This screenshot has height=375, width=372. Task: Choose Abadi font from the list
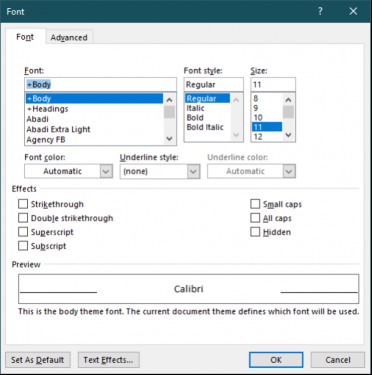[x=94, y=119]
